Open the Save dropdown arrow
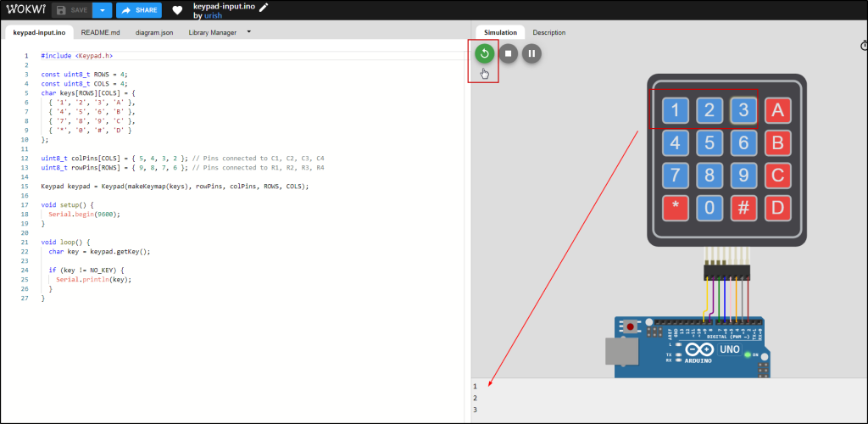Viewport: 868px width, 424px height. 102,10
